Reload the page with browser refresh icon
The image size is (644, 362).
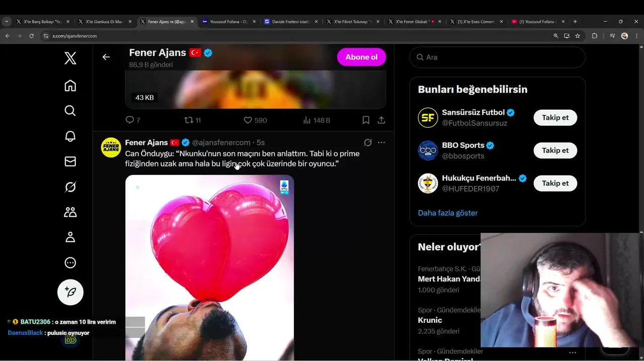coord(31,36)
